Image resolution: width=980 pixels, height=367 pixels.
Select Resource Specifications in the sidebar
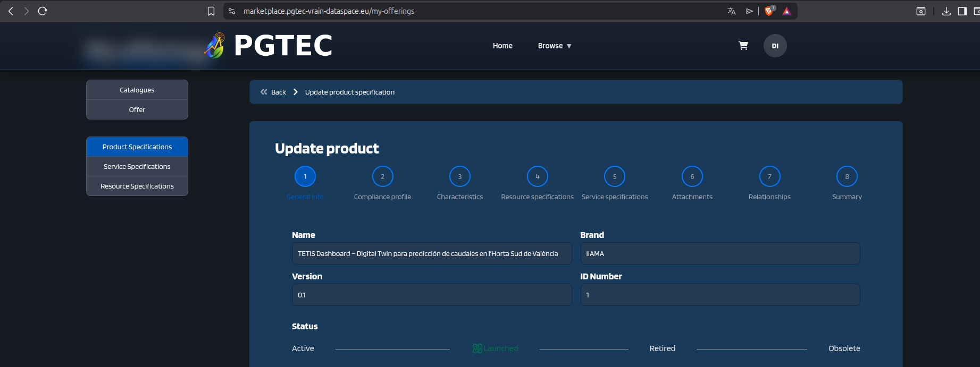pos(137,186)
